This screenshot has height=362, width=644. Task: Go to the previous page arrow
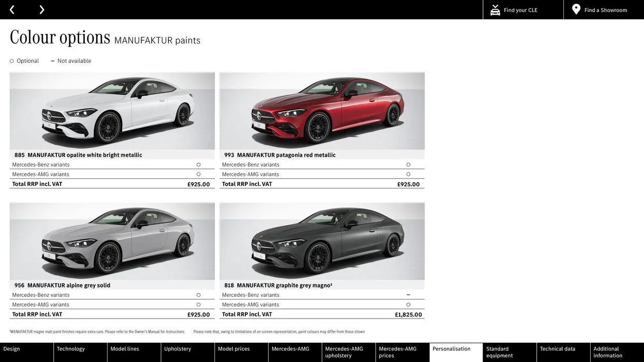click(x=12, y=10)
